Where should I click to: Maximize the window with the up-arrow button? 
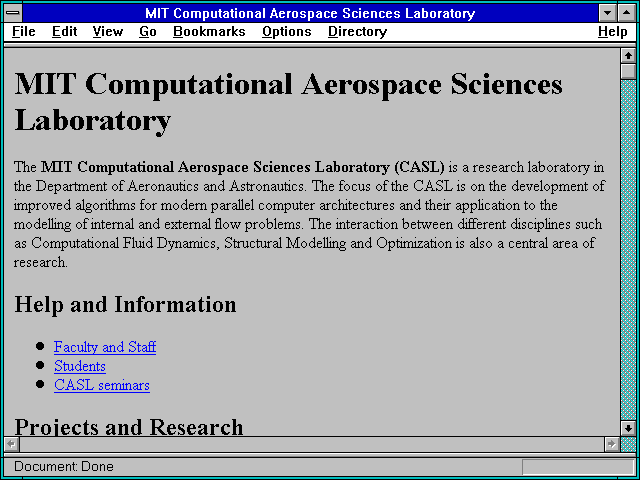(627, 13)
